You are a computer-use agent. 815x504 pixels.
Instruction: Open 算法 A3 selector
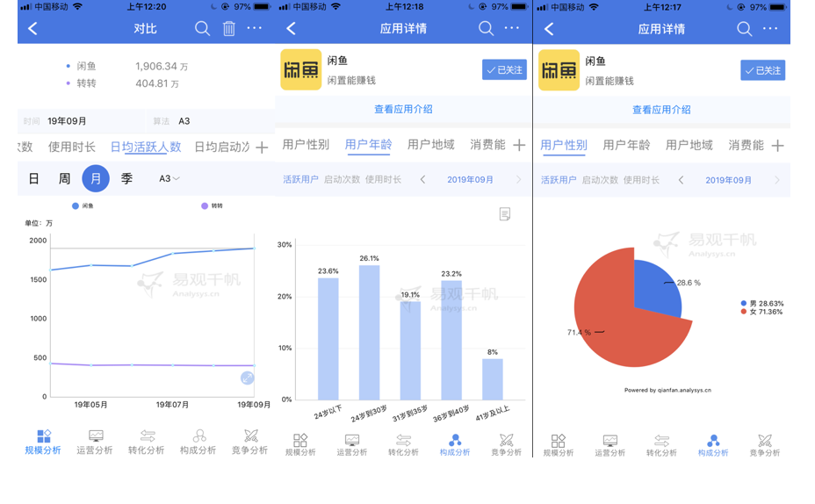click(x=211, y=121)
